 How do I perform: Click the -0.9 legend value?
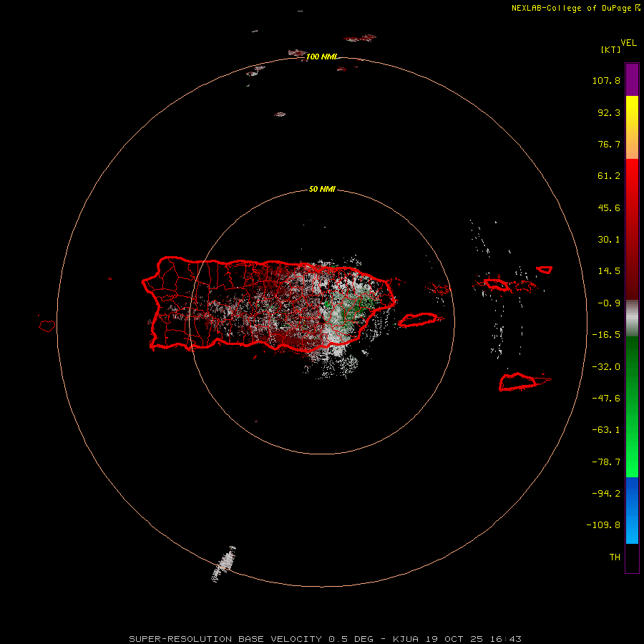pyautogui.click(x=609, y=303)
